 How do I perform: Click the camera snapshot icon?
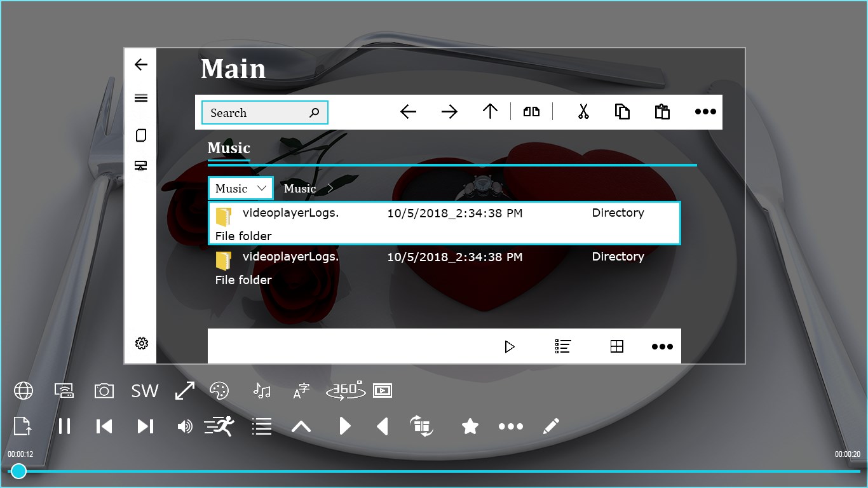[104, 391]
